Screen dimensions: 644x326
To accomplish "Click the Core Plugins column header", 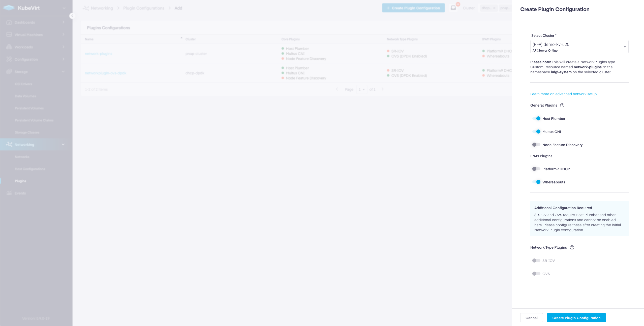I will tap(291, 39).
